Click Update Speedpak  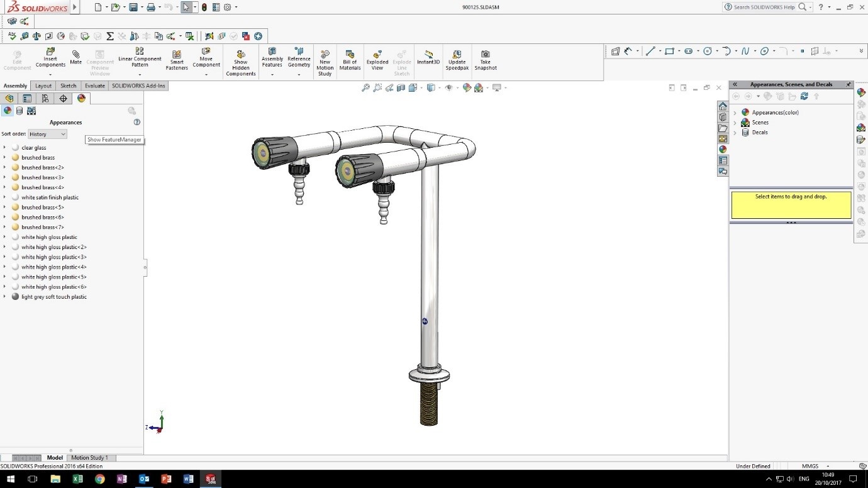(457, 60)
